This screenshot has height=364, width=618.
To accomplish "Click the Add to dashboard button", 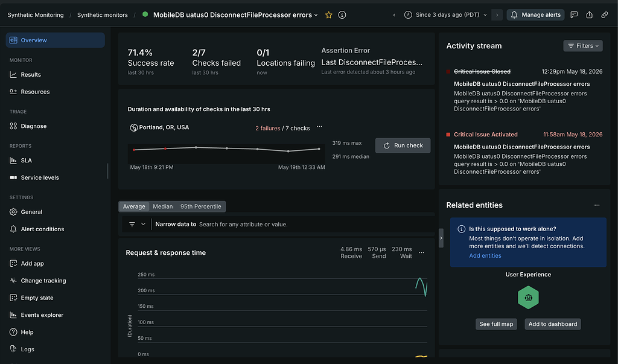I will pos(553,324).
